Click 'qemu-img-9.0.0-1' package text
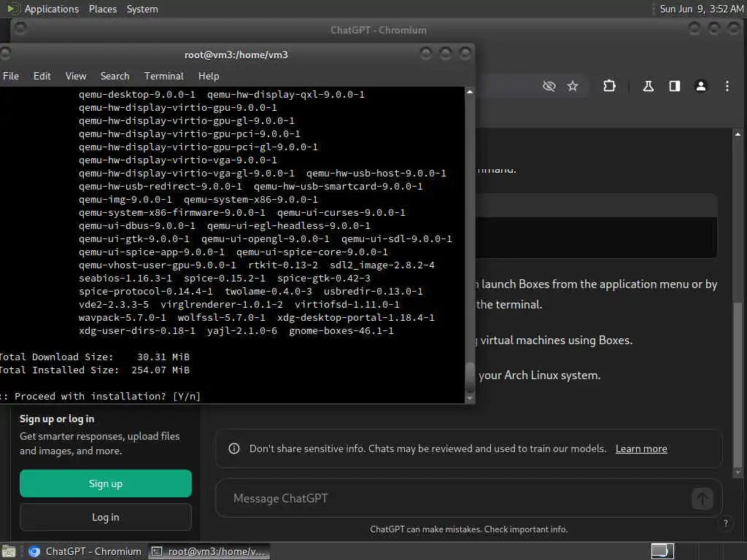Screen dimensions: 747x560 125,200
